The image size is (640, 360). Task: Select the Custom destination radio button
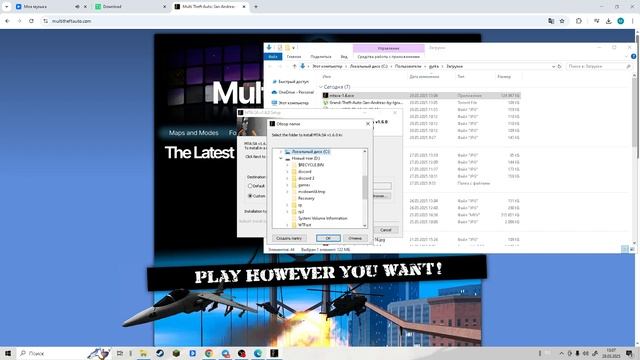coord(250,196)
